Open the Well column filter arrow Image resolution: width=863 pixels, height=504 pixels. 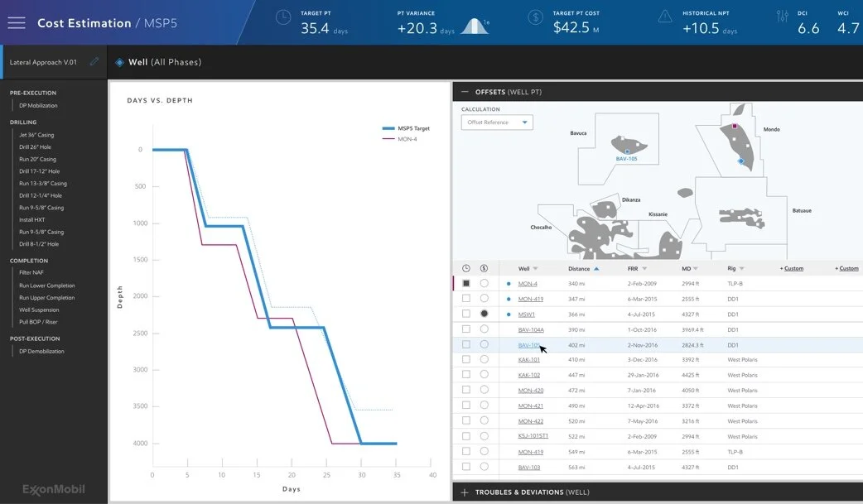click(536, 268)
